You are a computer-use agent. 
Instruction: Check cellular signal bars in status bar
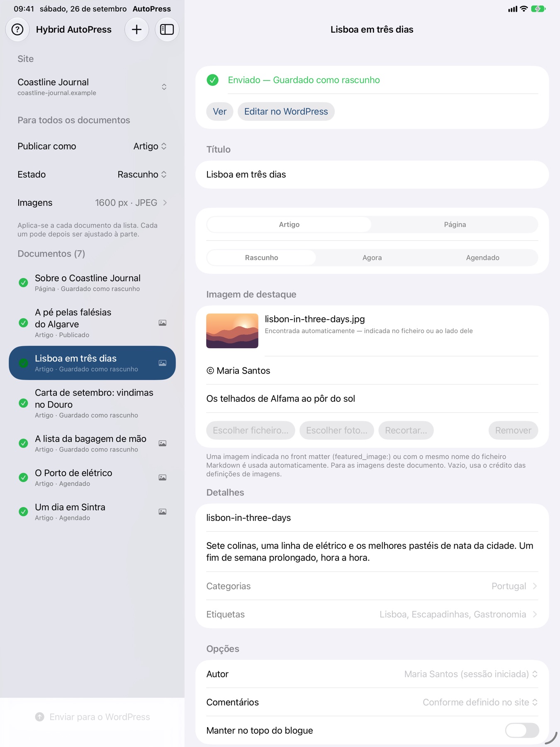[x=513, y=9]
